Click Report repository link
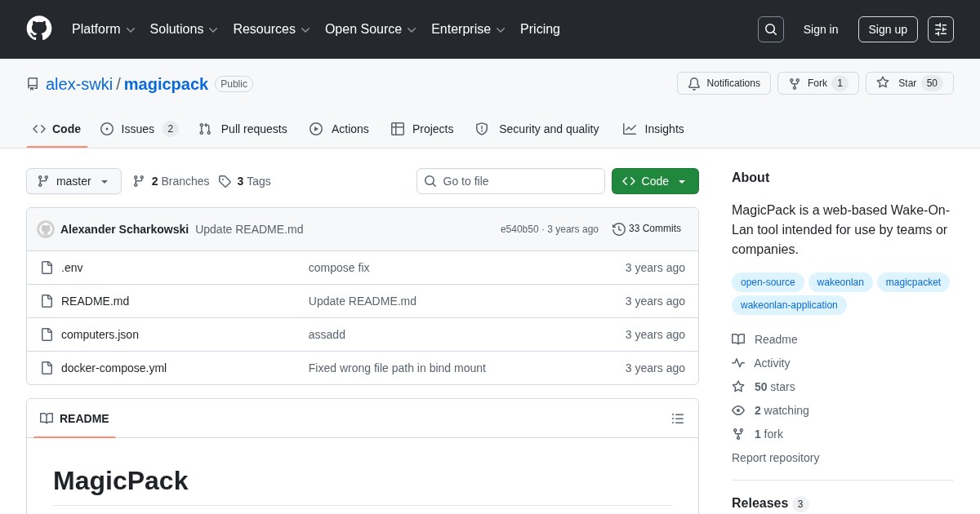Image resolution: width=980 pixels, height=514 pixels. pos(775,458)
